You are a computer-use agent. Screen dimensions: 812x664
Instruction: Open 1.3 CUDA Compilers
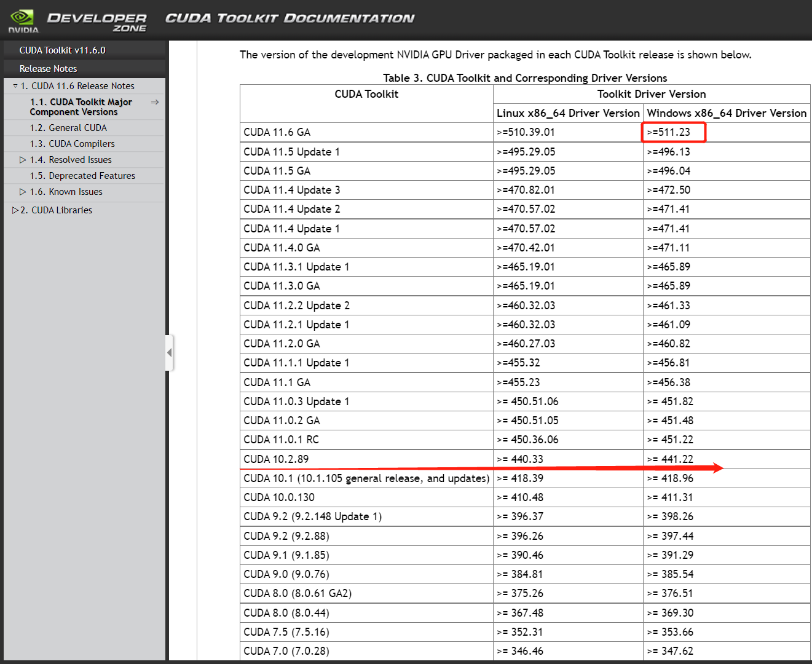coord(72,143)
